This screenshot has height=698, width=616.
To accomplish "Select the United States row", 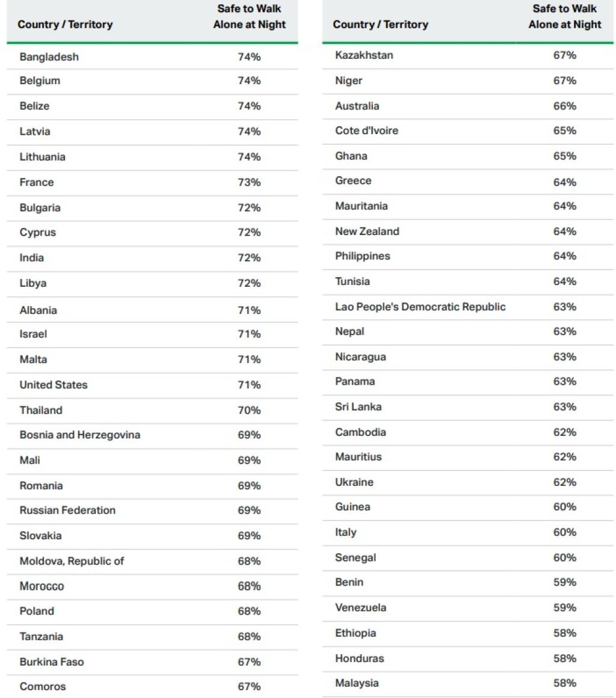I will pyautogui.click(x=54, y=385).
